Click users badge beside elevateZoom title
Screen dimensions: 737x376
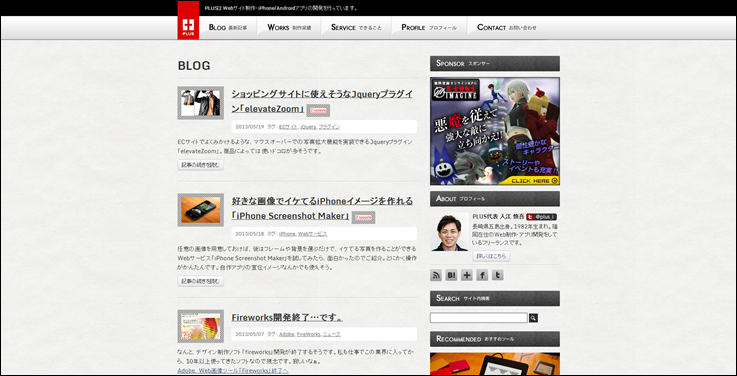coord(318,110)
